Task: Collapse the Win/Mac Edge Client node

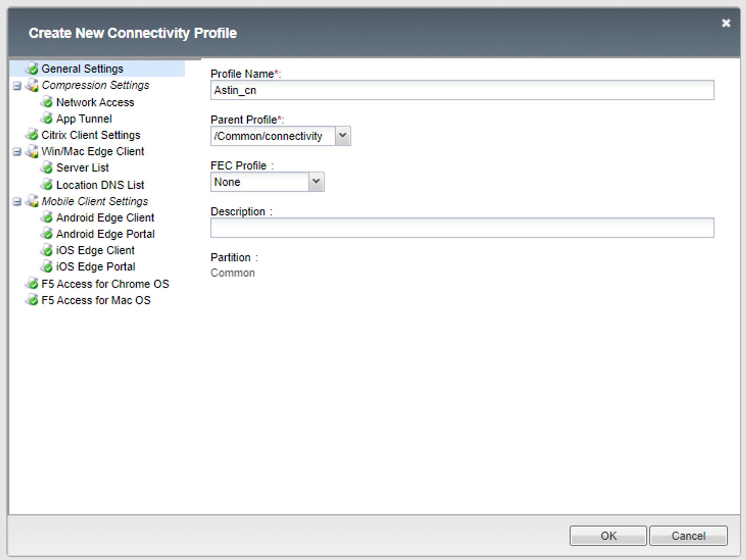Action: (17, 152)
